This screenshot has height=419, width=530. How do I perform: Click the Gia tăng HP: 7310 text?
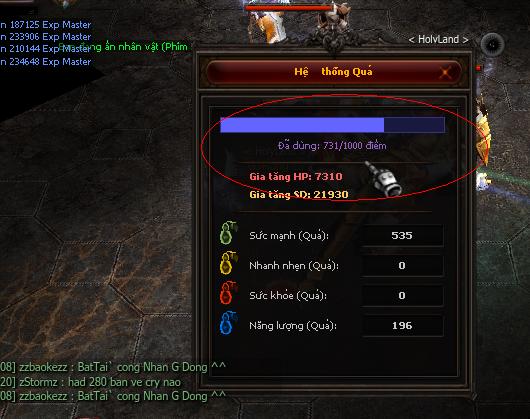pyautogui.click(x=296, y=176)
